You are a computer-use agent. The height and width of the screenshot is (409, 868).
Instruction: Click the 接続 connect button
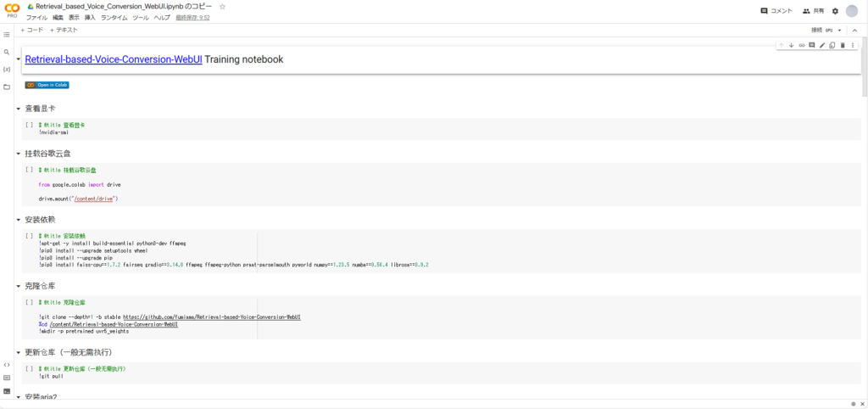(x=816, y=31)
